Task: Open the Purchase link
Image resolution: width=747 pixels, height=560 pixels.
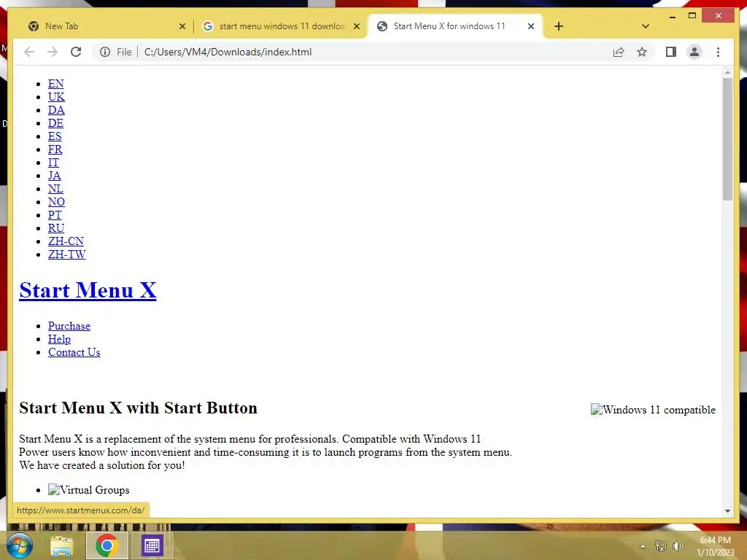Action: pos(69,326)
